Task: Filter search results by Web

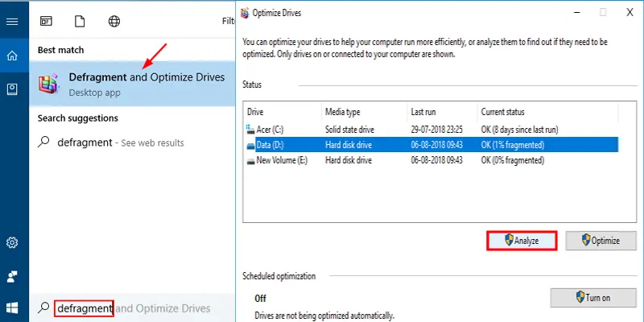Action: click(x=114, y=22)
